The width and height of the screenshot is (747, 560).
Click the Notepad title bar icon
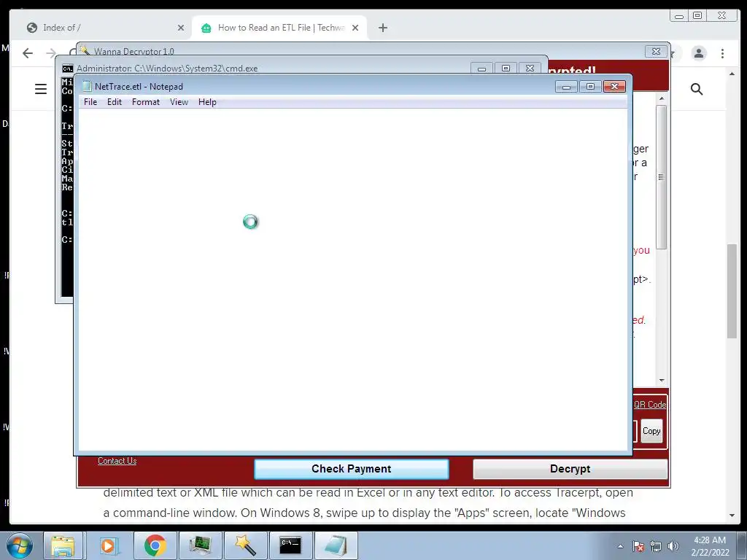click(87, 86)
